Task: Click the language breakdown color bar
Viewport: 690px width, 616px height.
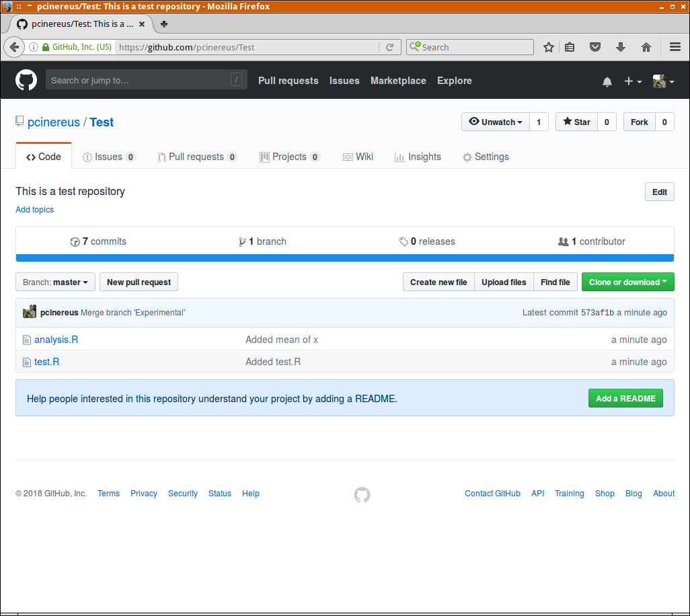Action: coord(345,258)
